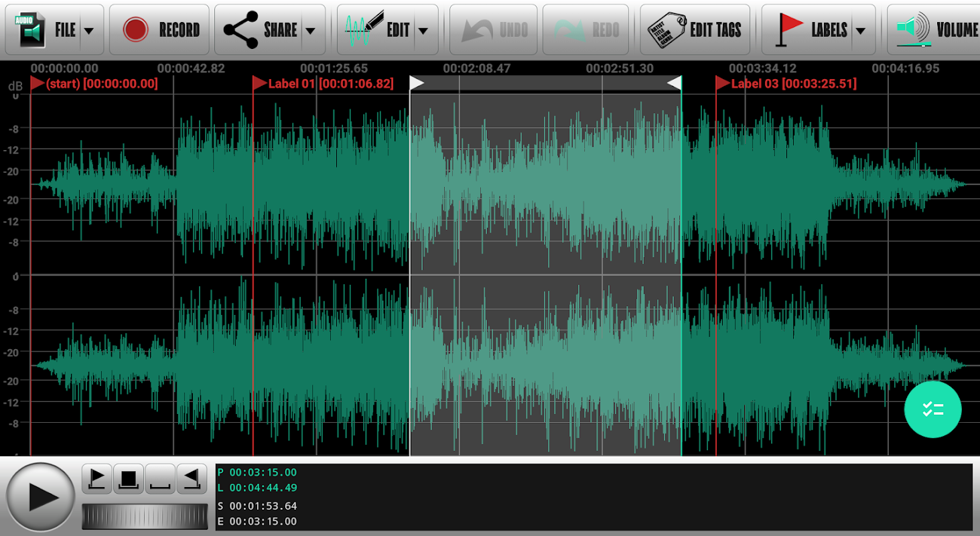Open the Volume control
Screen dimensions: 980x536
(x=934, y=29)
